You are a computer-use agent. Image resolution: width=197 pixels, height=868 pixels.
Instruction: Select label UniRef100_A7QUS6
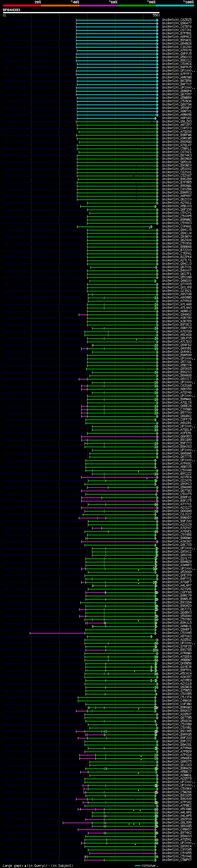click(x=177, y=132)
